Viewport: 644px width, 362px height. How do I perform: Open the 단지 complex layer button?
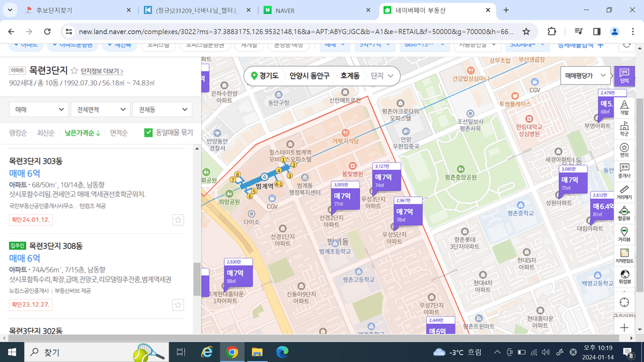(624, 76)
